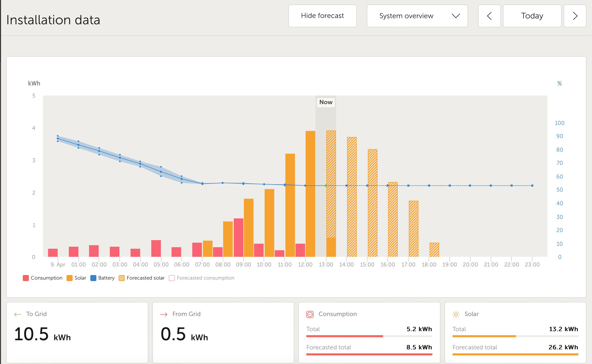Image resolution: width=592 pixels, height=364 pixels.
Task: Click the '9. Apr' axis label
Action: pos(58,265)
